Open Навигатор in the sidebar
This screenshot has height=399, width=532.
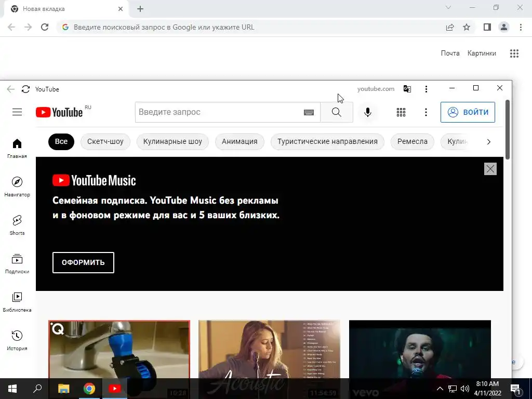click(17, 187)
